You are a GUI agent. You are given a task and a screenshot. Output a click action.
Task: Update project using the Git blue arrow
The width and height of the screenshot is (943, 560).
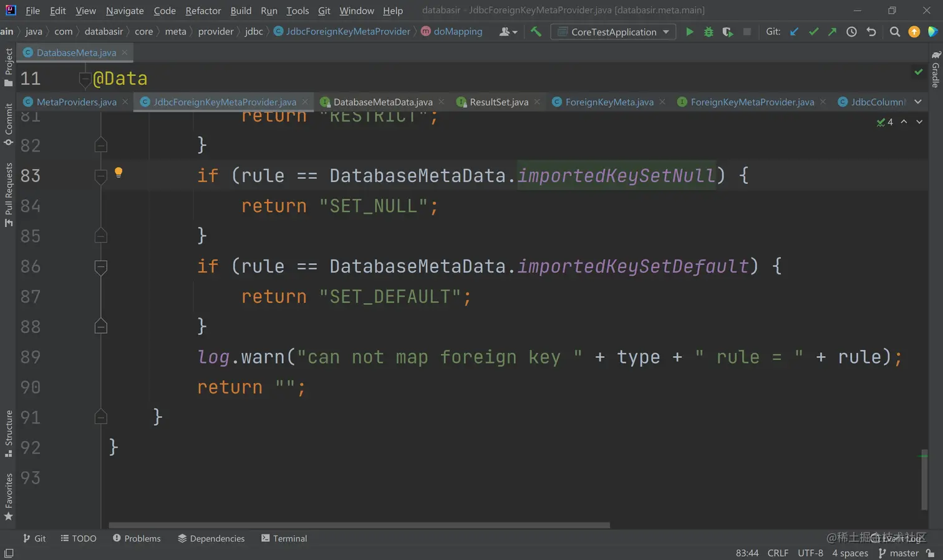(x=794, y=32)
